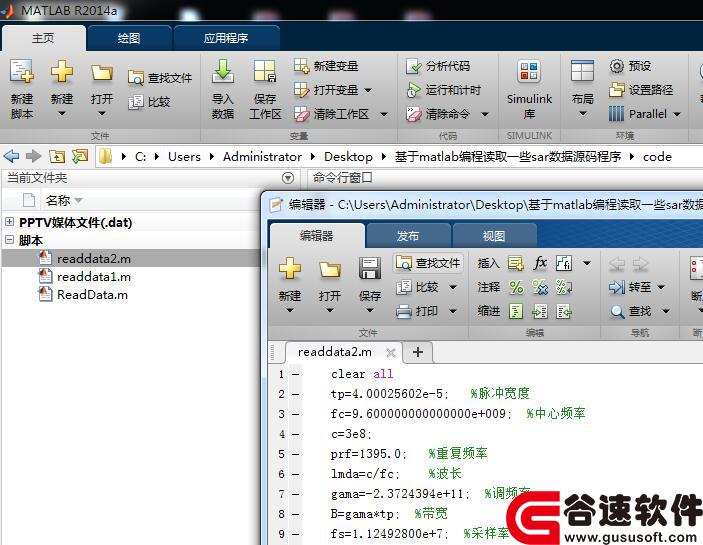
Task: Click the 导入数据 import icon
Action: pos(223,72)
